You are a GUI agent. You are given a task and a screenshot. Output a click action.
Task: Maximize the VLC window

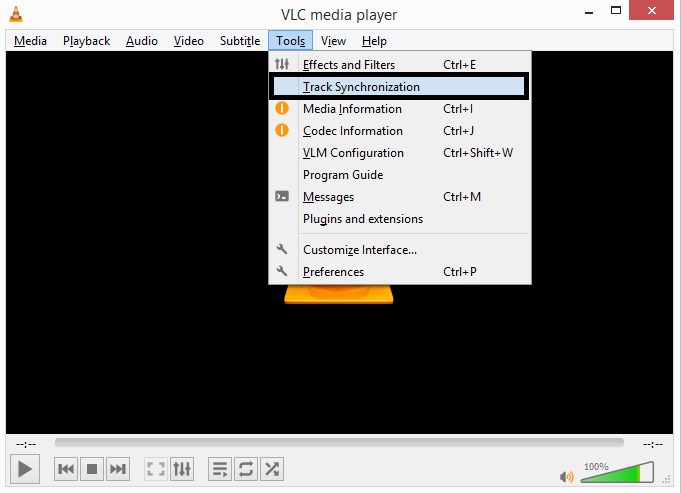point(616,11)
